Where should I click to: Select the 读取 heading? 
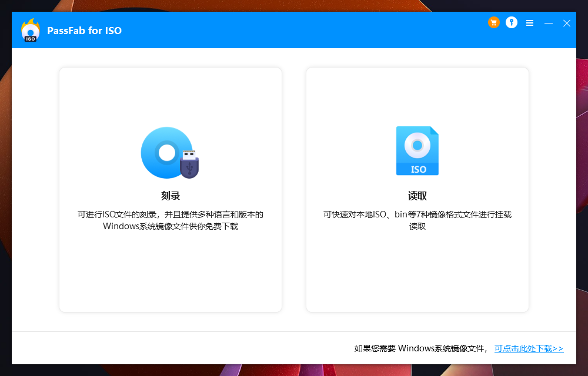[x=417, y=196]
